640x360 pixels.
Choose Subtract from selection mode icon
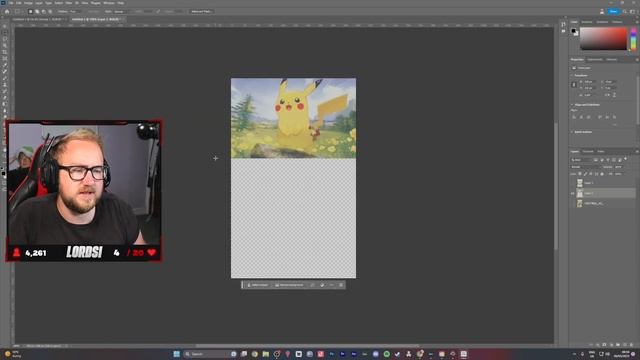(x=44, y=11)
